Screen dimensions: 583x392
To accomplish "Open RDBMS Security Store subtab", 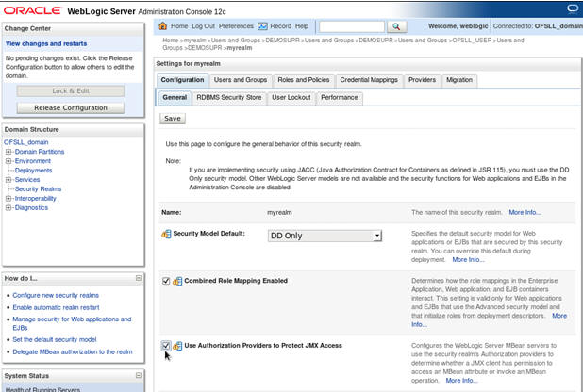I will tap(229, 97).
